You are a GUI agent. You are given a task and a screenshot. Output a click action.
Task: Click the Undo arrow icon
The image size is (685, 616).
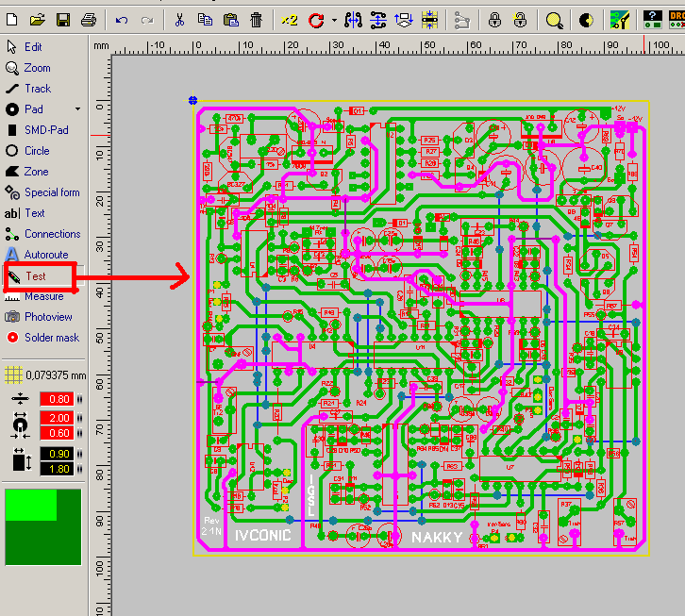122,19
